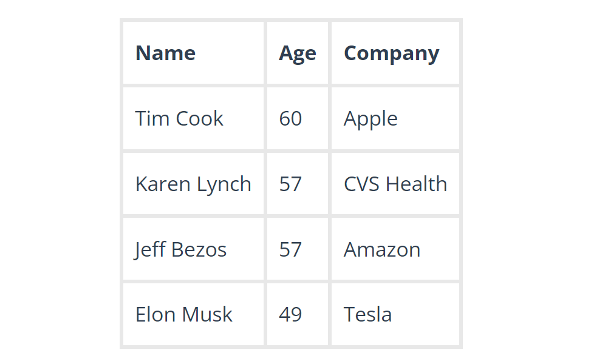Select the Karen Lynch name cell
This screenshot has height=364, width=608.
(193, 184)
